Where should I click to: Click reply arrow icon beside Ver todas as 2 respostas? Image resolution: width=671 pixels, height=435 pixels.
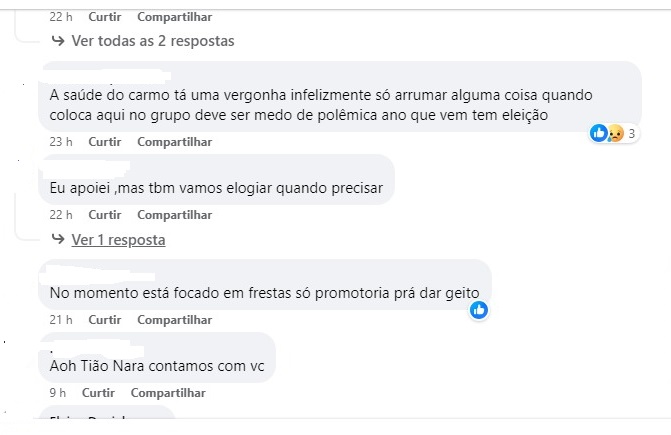[x=58, y=40]
